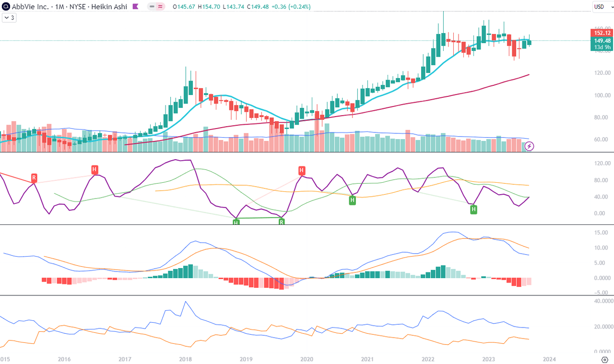This screenshot has width=614, height=364.
Task: Click the red H marker near 2020
Action: 302,170
